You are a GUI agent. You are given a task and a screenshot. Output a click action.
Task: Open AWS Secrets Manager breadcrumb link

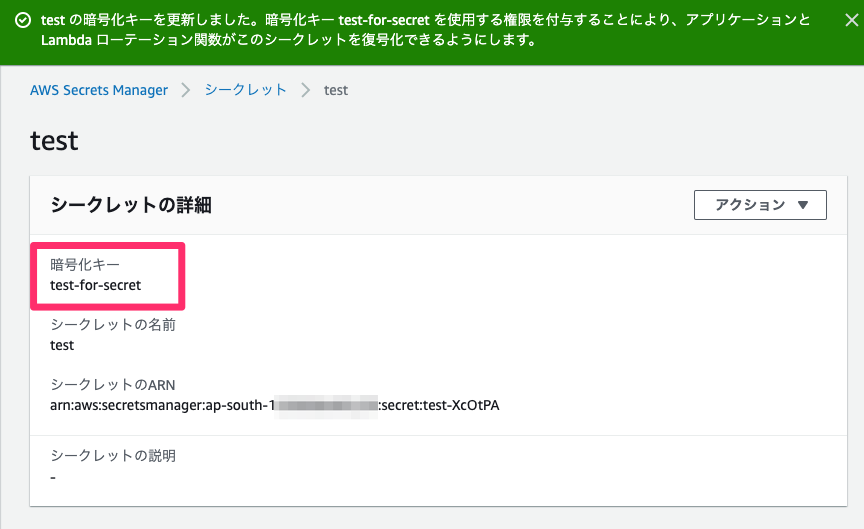point(99,90)
